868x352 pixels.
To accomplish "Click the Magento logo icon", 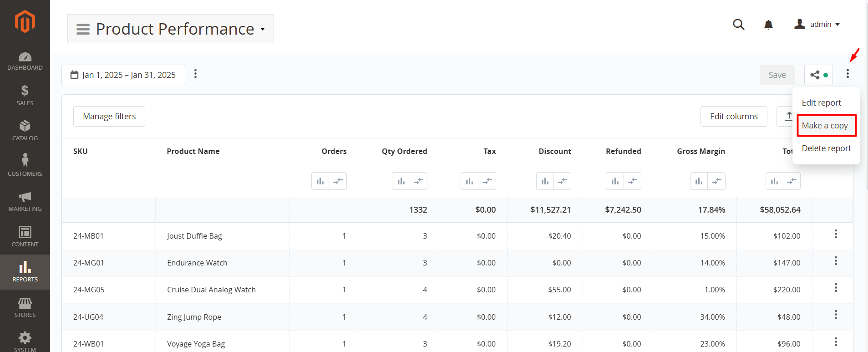I will point(25,21).
